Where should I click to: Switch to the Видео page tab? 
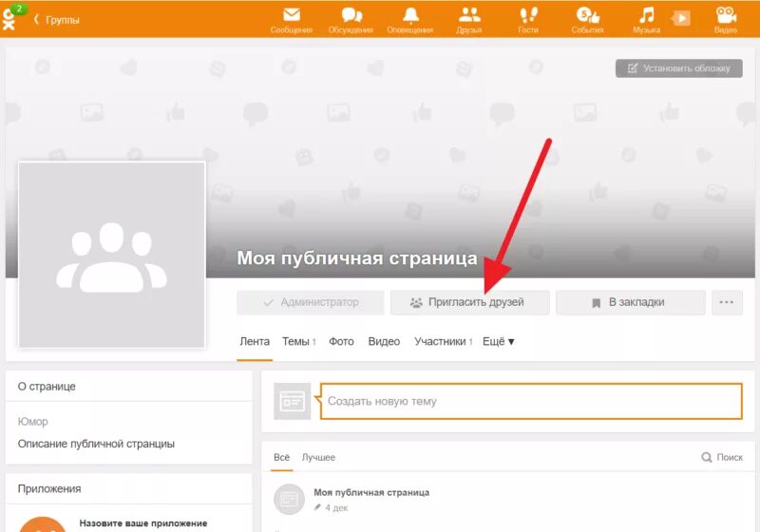(384, 342)
